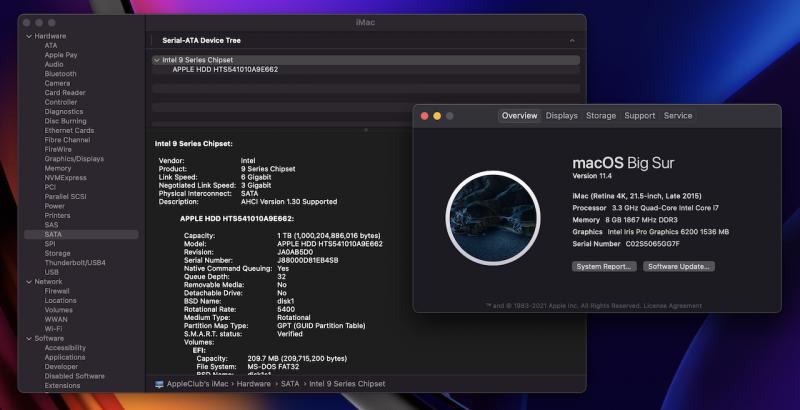Open the Service tab
This screenshot has height=410, width=800.
click(x=678, y=116)
